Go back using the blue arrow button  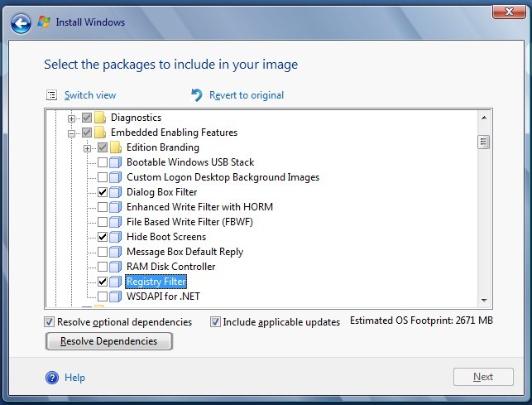coord(21,23)
